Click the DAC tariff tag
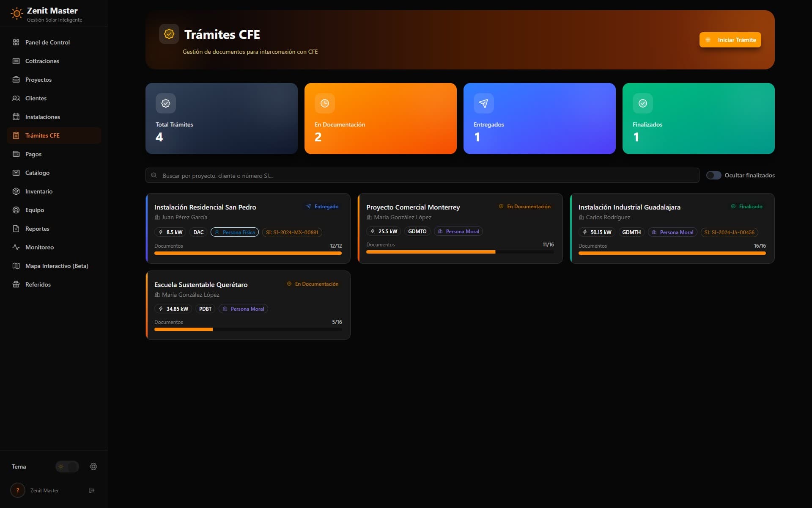This screenshot has width=812, height=508. coord(198,232)
